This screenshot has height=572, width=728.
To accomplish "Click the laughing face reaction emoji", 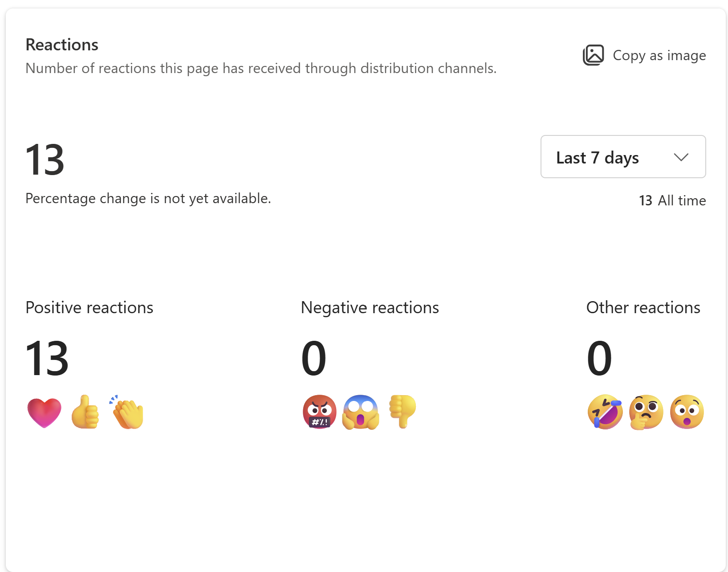I will coord(605,413).
